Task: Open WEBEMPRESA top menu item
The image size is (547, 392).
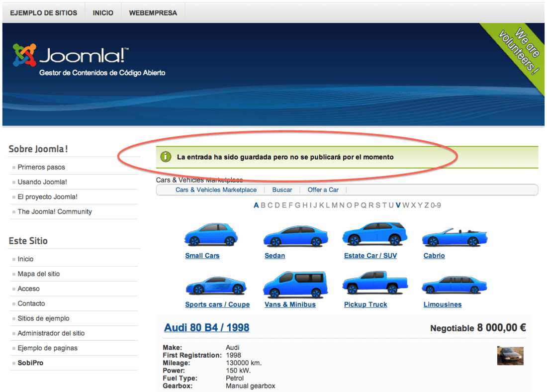Action: (153, 13)
